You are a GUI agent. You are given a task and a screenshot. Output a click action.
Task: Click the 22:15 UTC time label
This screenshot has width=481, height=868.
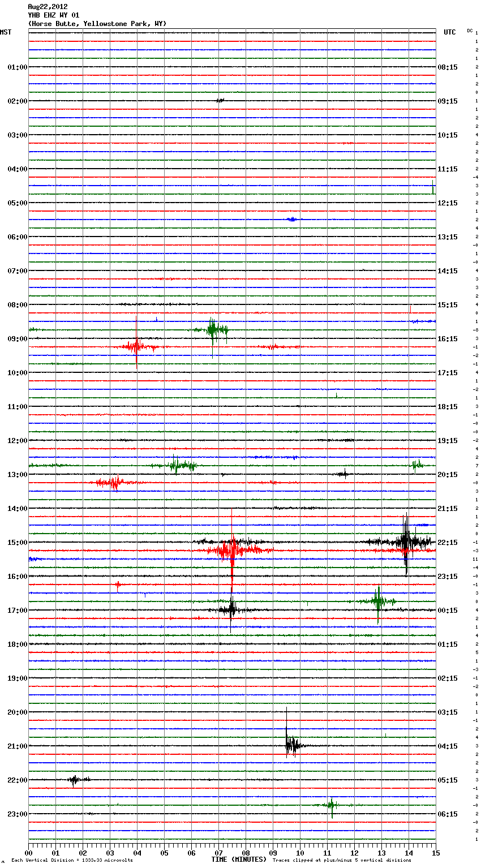pyautogui.click(x=448, y=543)
